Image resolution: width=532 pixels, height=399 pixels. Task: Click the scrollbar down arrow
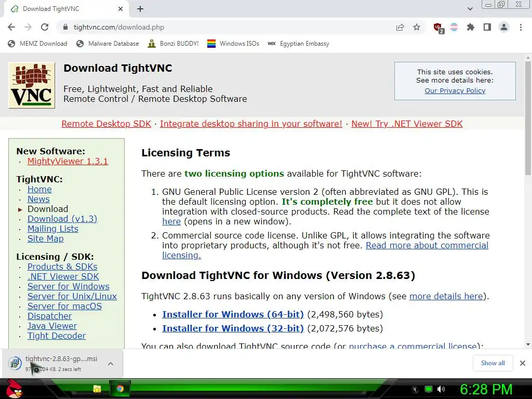[528, 345]
